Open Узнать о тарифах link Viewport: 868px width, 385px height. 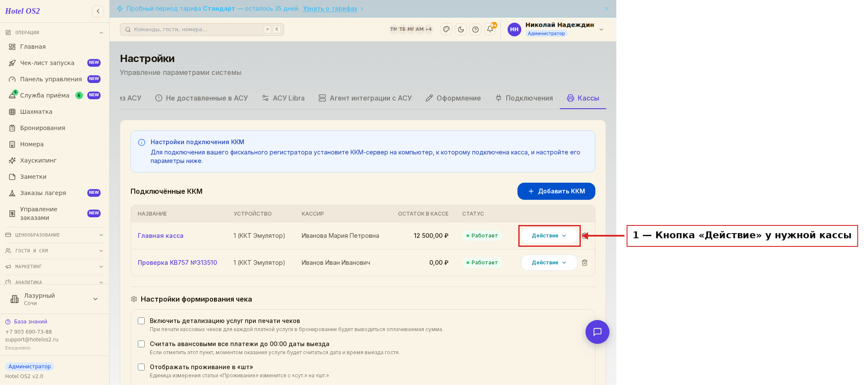coord(330,9)
